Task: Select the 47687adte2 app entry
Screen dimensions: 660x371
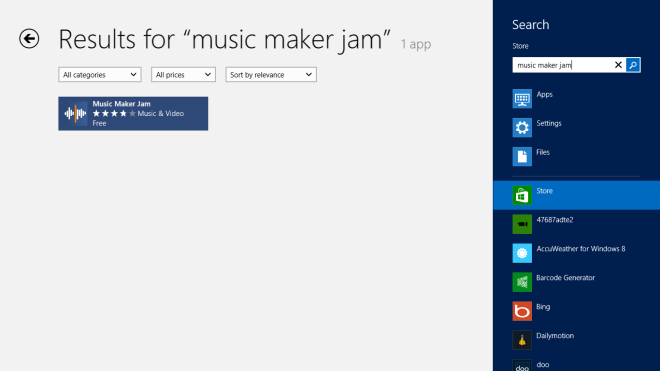Action: point(576,224)
